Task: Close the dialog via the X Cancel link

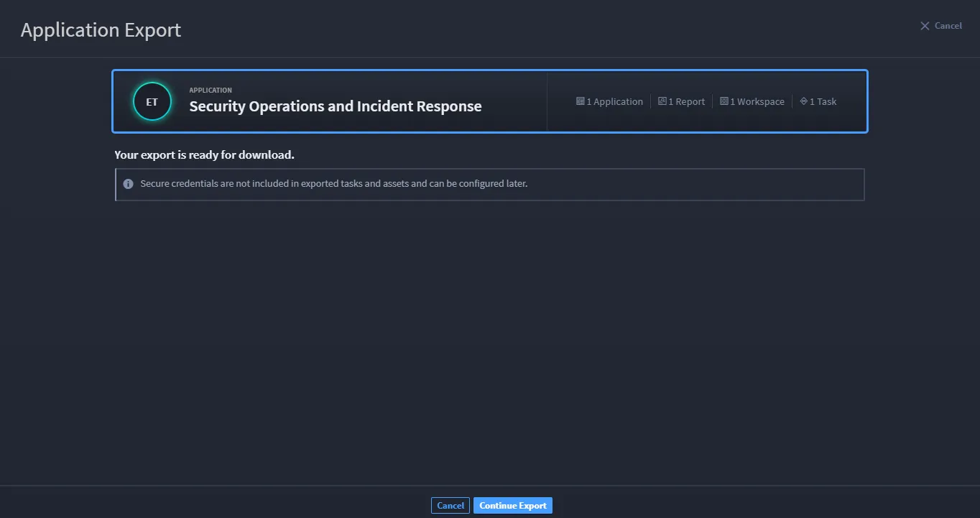Action: (940, 26)
